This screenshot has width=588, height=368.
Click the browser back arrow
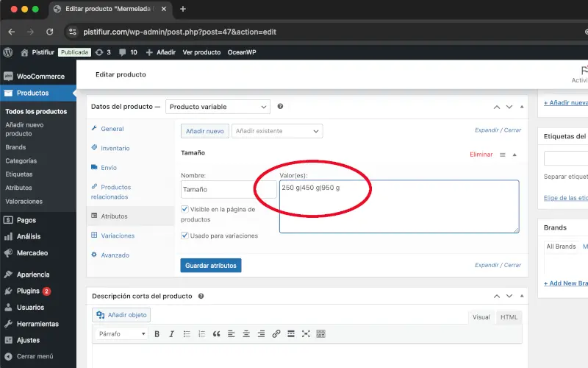12,32
